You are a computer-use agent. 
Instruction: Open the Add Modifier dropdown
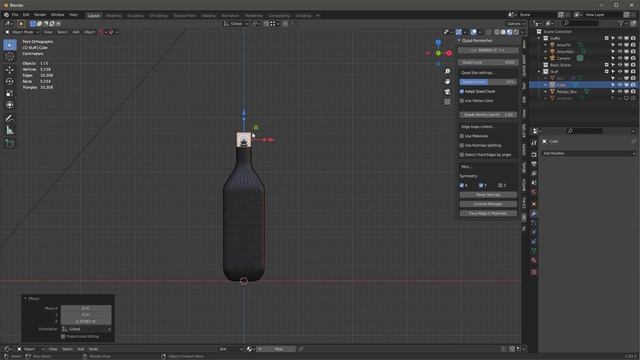(x=588, y=153)
